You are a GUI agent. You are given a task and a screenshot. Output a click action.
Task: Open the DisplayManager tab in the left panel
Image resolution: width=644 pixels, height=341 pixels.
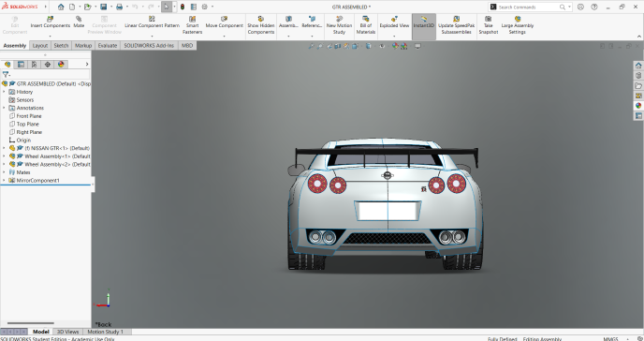61,64
